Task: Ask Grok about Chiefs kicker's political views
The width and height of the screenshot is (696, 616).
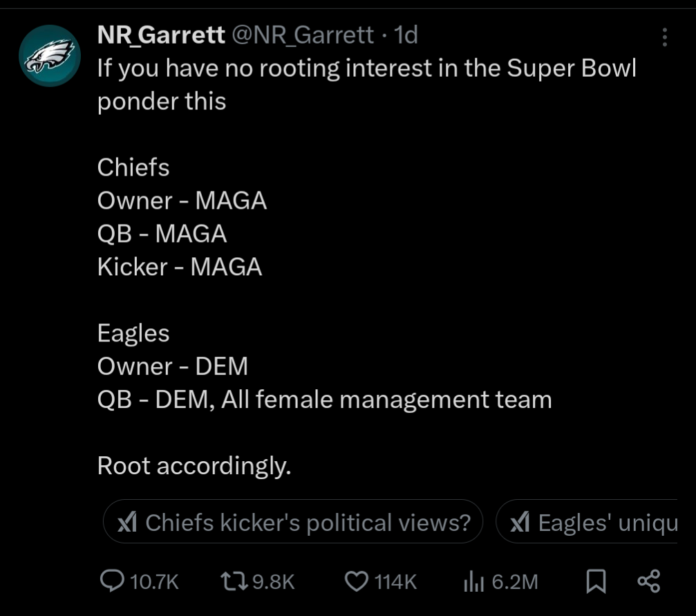Action: (x=293, y=522)
